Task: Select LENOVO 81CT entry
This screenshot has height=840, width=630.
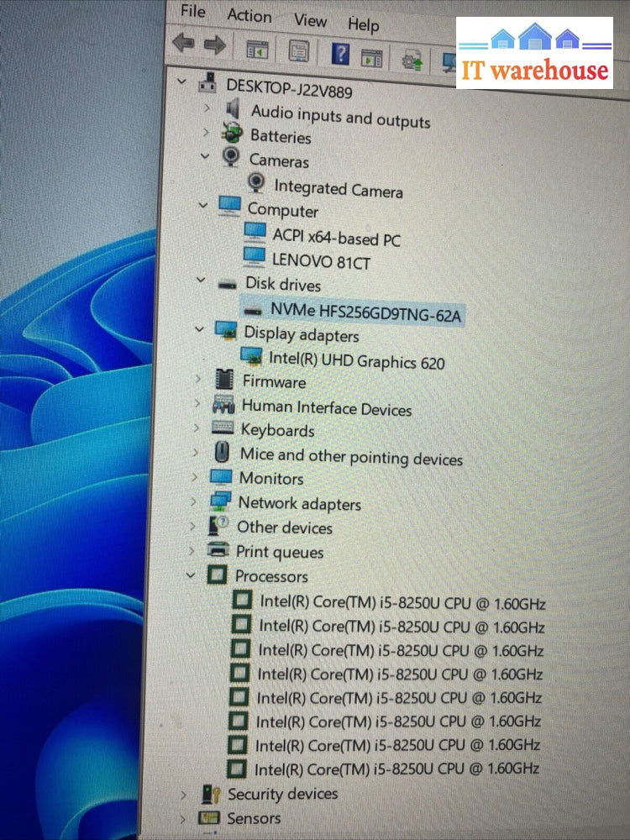Action: tap(320, 261)
